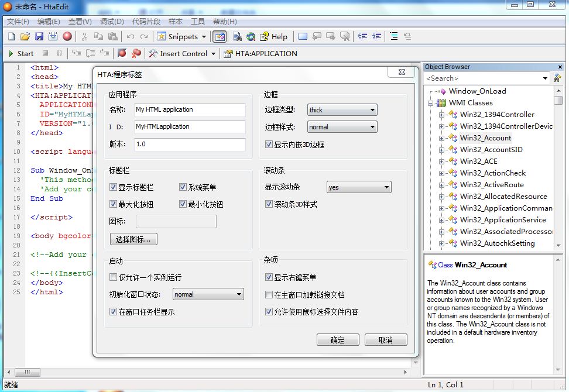Click the 确定 button
This screenshot has height=392, width=569.
tap(338, 340)
